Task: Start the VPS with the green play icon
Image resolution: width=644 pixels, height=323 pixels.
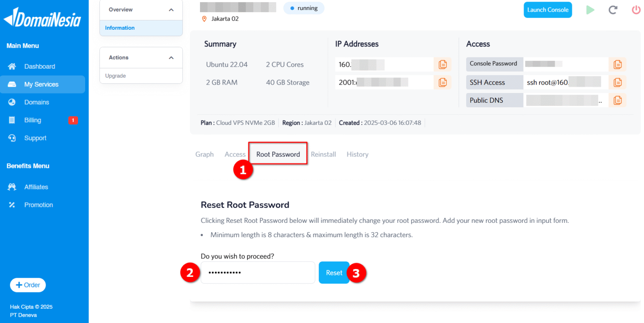Action: click(590, 10)
